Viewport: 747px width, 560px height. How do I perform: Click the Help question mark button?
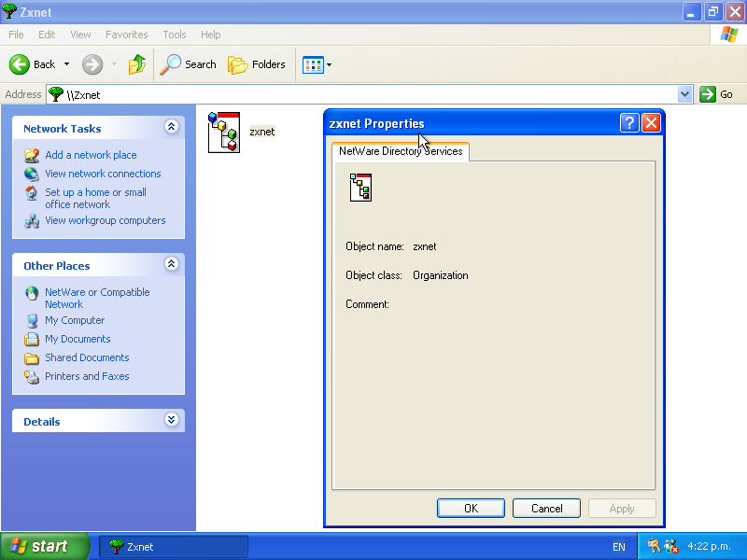629,123
